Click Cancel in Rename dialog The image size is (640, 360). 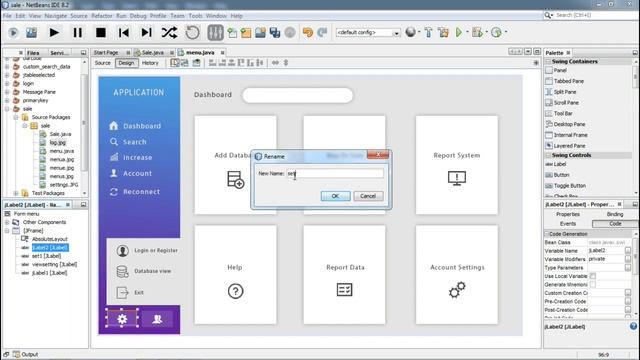pos(368,196)
